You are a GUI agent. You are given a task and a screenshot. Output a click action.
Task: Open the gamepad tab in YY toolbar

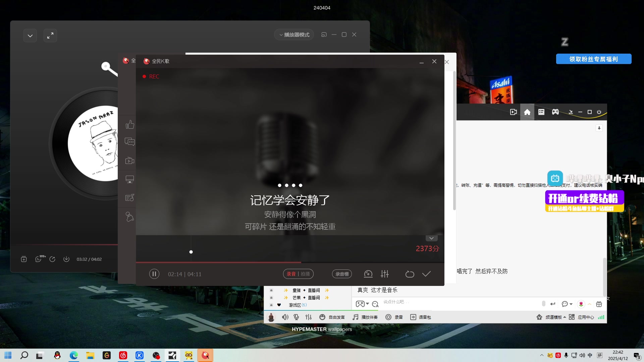click(x=555, y=112)
